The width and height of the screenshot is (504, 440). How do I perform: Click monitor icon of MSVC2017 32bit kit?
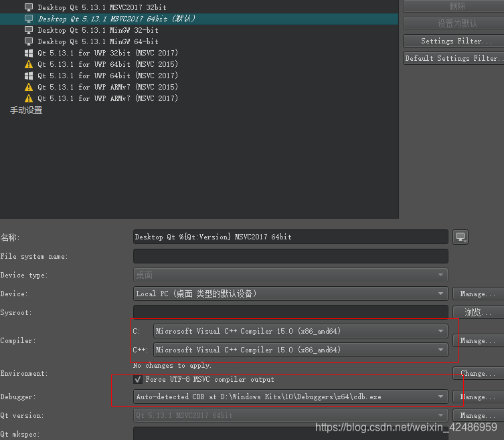pyautogui.click(x=29, y=7)
